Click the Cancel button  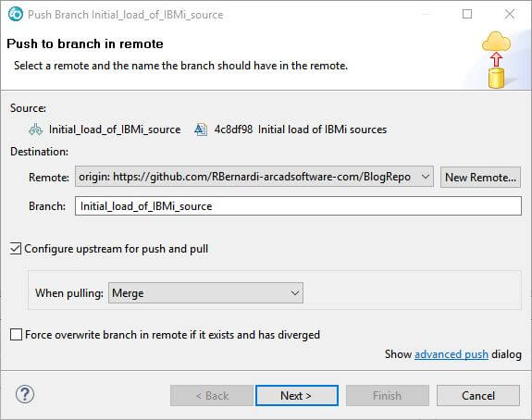click(478, 396)
